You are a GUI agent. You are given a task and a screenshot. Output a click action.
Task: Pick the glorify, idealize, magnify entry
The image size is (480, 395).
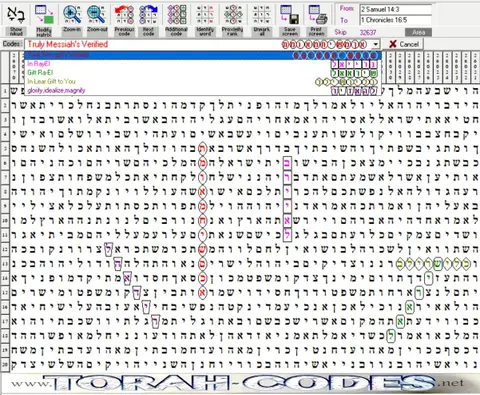click(203, 90)
